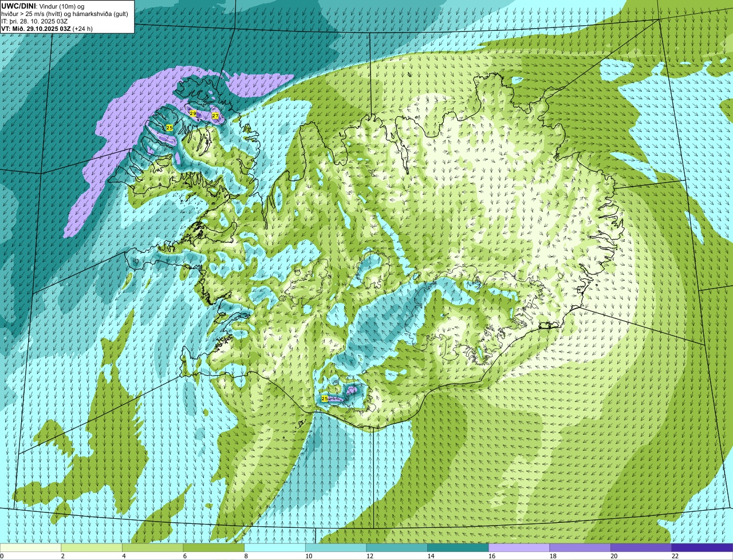This screenshot has height=560, width=733.
Task: Click the 2–4 m/s light yellow-green legend swatch
Action: [x=92, y=547]
